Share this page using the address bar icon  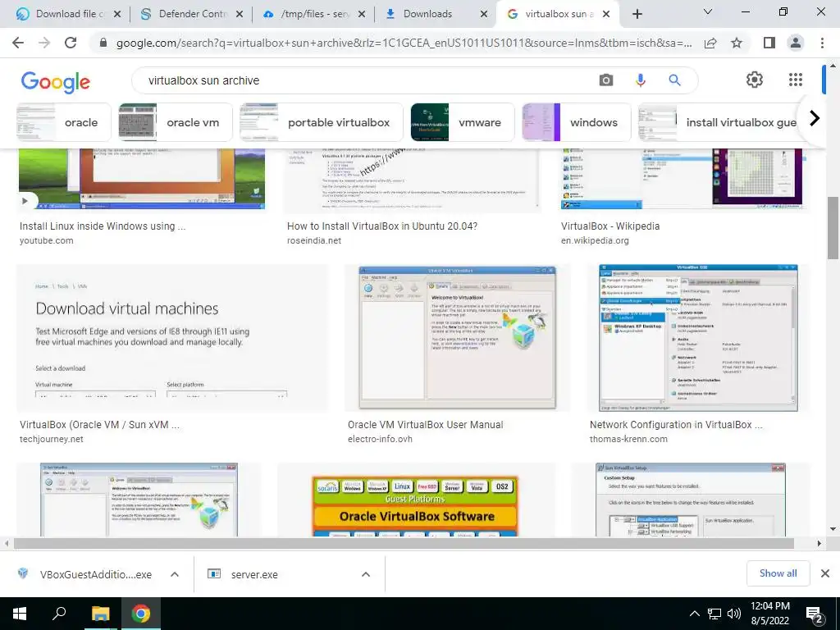point(710,43)
